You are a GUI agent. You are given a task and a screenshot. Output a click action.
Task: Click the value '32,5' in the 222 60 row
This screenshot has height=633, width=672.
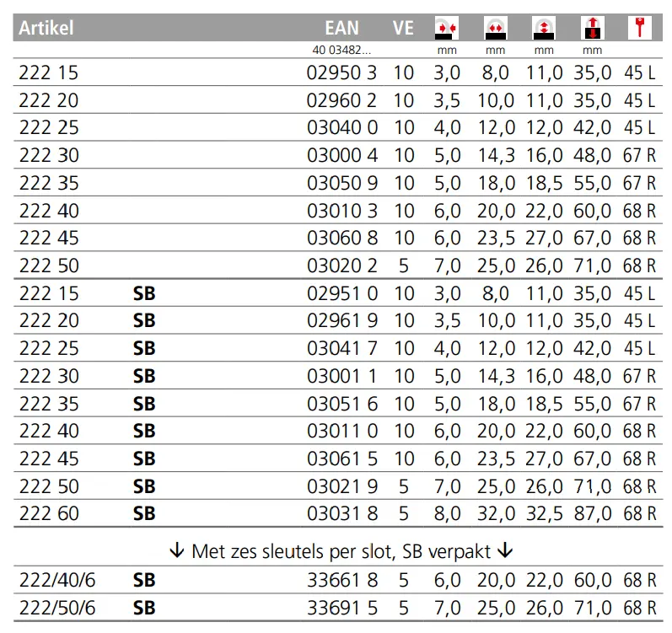click(544, 513)
